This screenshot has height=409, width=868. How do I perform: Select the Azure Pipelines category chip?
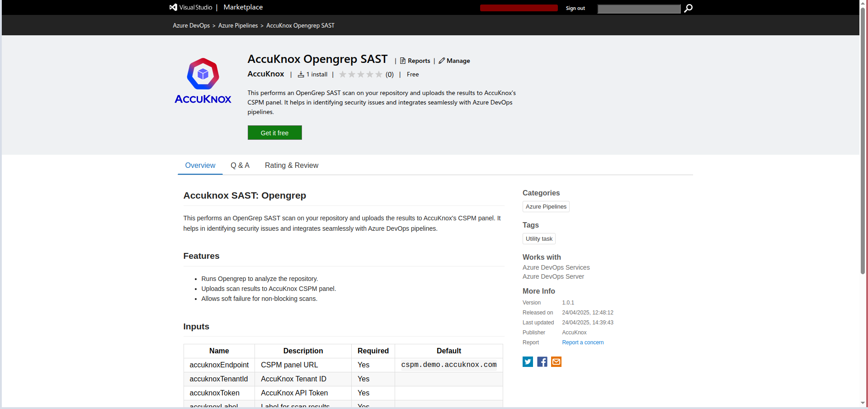(546, 207)
